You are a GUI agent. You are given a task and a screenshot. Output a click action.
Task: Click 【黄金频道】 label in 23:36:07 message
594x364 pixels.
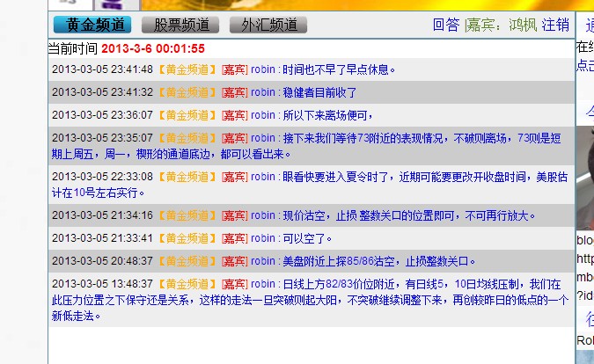point(187,114)
